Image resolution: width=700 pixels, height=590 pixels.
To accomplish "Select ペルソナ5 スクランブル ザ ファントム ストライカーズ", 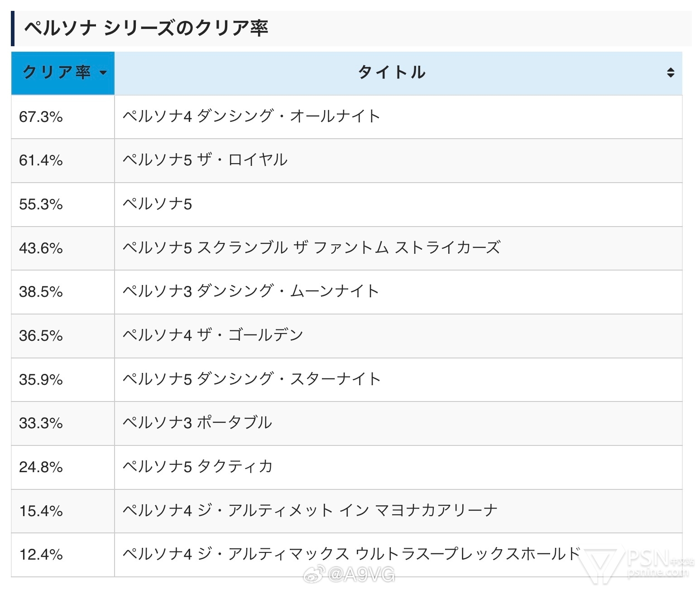I will tap(312, 248).
